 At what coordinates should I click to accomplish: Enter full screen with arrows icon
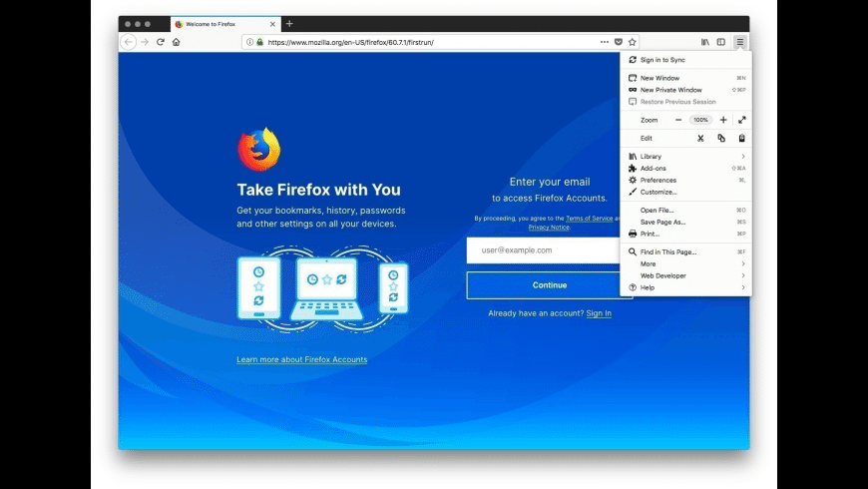click(x=741, y=120)
